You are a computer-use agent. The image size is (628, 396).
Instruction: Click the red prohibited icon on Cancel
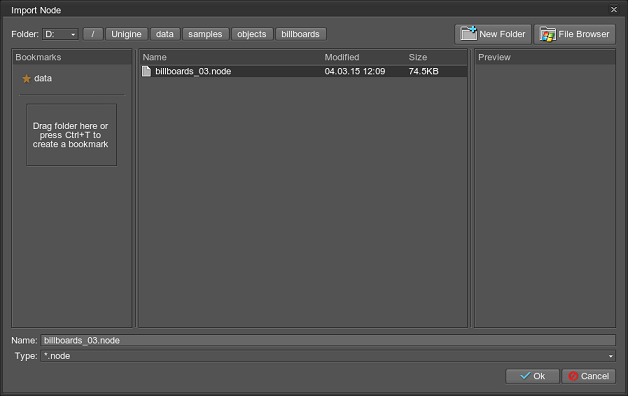(x=573, y=376)
